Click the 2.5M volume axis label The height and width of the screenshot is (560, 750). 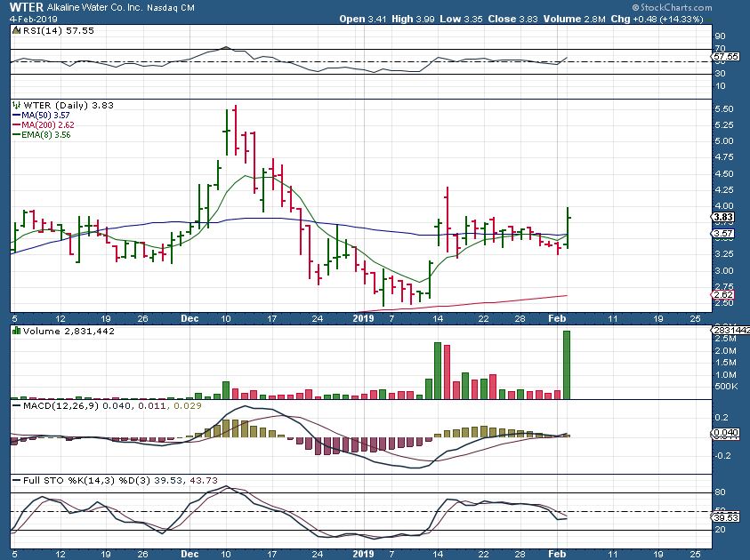point(726,339)
